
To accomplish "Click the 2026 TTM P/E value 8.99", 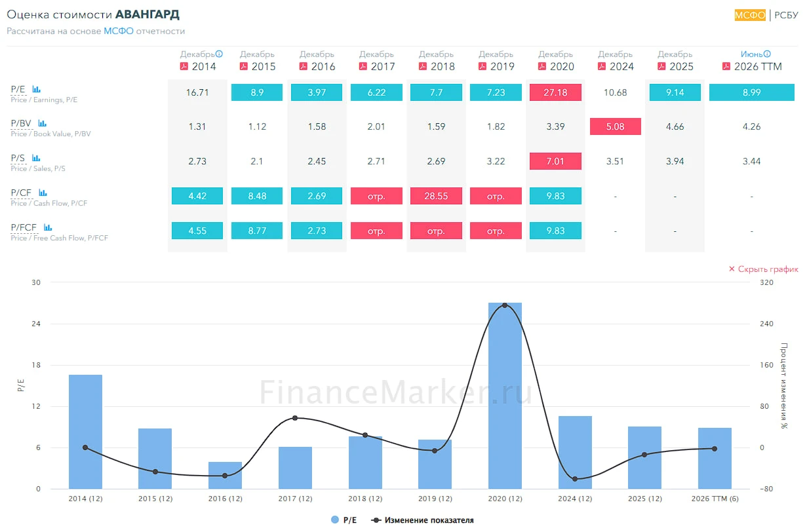I will point(751,92).
